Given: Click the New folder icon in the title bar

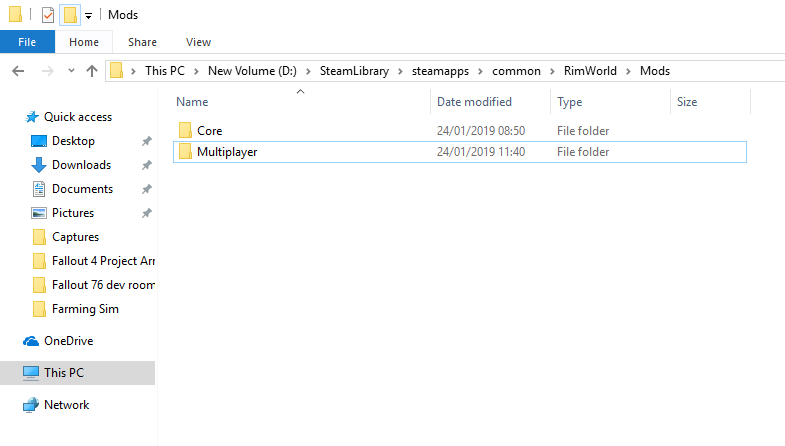Looking at the screenshot, I should click(x=69, y=15).
